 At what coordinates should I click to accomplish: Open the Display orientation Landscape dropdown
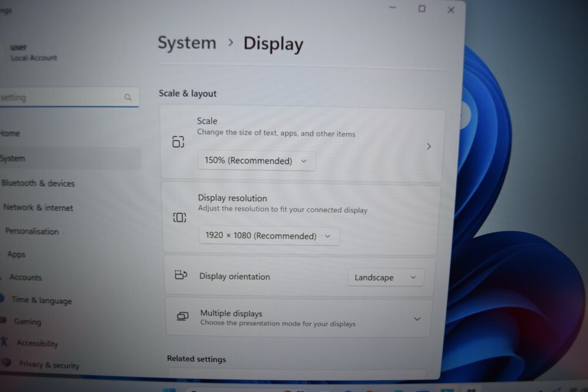386,277
